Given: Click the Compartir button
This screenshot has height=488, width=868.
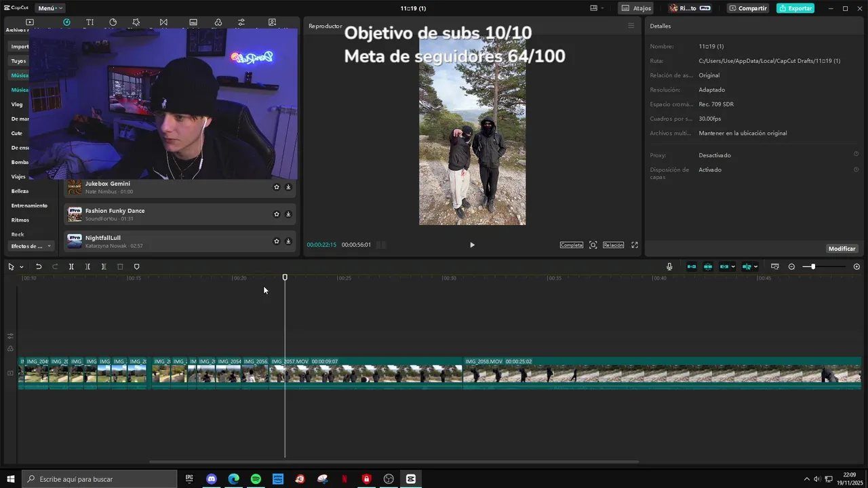Looking at the screenshot, I should tap(748, 8).
